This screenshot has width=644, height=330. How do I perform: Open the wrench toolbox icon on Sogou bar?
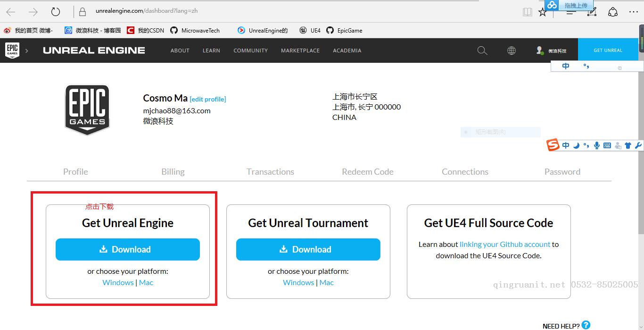pyautogui.click(x=638, y=145)
